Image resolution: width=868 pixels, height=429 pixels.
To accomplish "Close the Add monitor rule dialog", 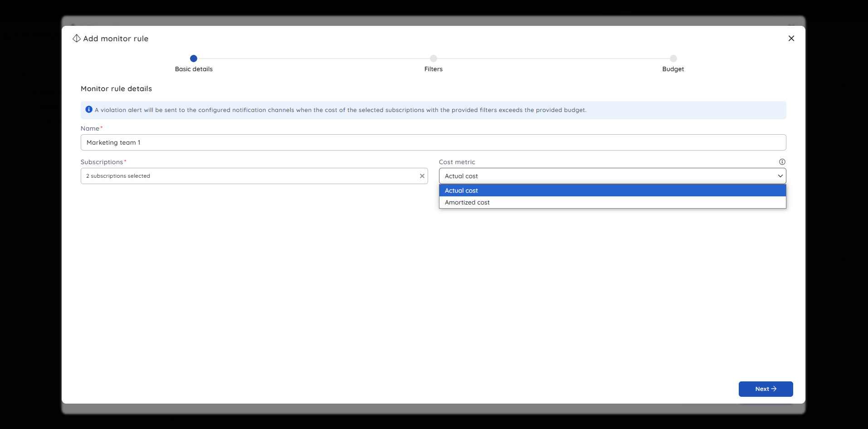I will point(791,39).
